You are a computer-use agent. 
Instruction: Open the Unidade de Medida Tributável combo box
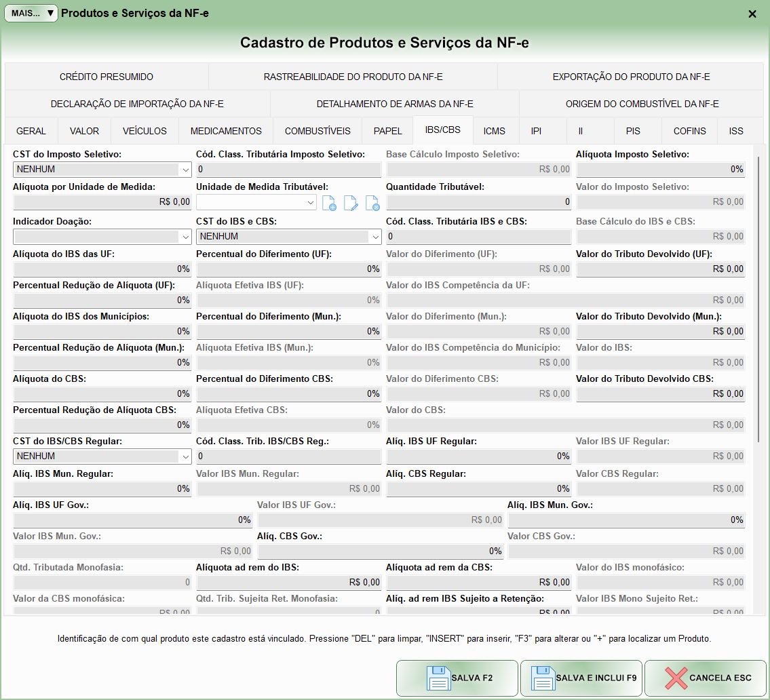pyautogui.click(x=311, y=202)
